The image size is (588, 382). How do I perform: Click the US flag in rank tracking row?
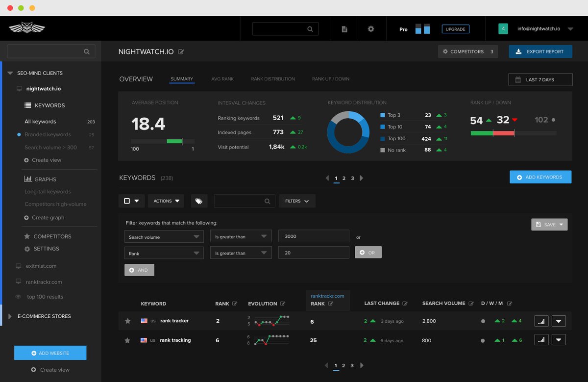[x=144, y=340]
